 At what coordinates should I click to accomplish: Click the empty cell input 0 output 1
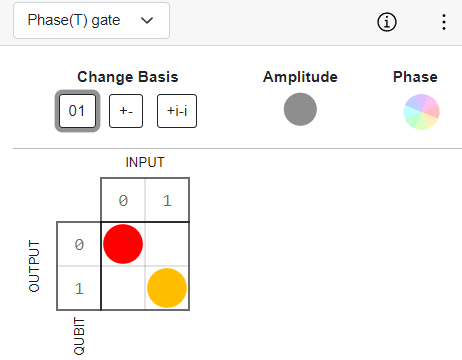pyautogui.click(x=123, y=288)
